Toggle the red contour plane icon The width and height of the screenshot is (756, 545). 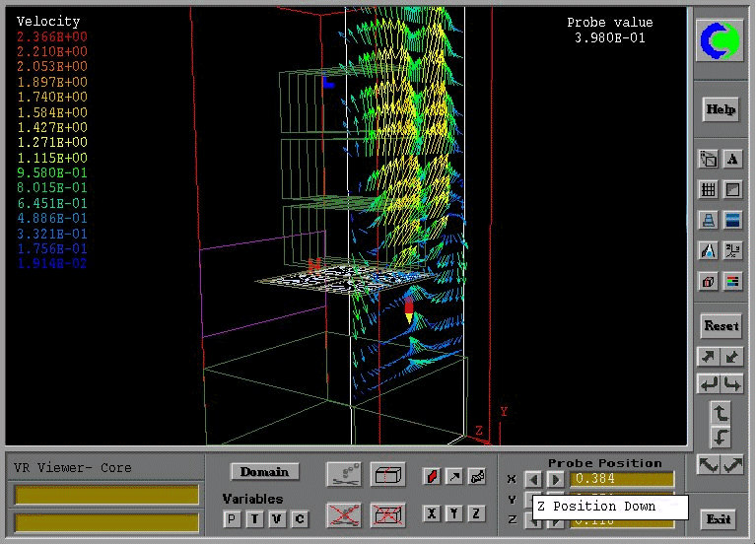tap(431, 477)
